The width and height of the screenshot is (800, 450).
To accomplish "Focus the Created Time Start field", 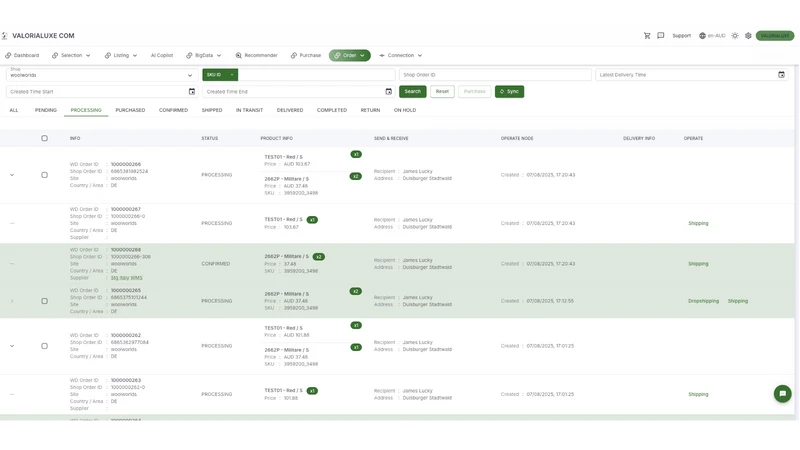I will (x=102, y=92).
